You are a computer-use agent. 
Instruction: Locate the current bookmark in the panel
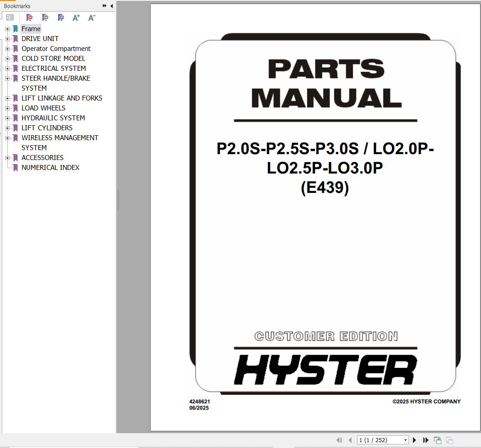pyautogui.click(x=61, y=18)
